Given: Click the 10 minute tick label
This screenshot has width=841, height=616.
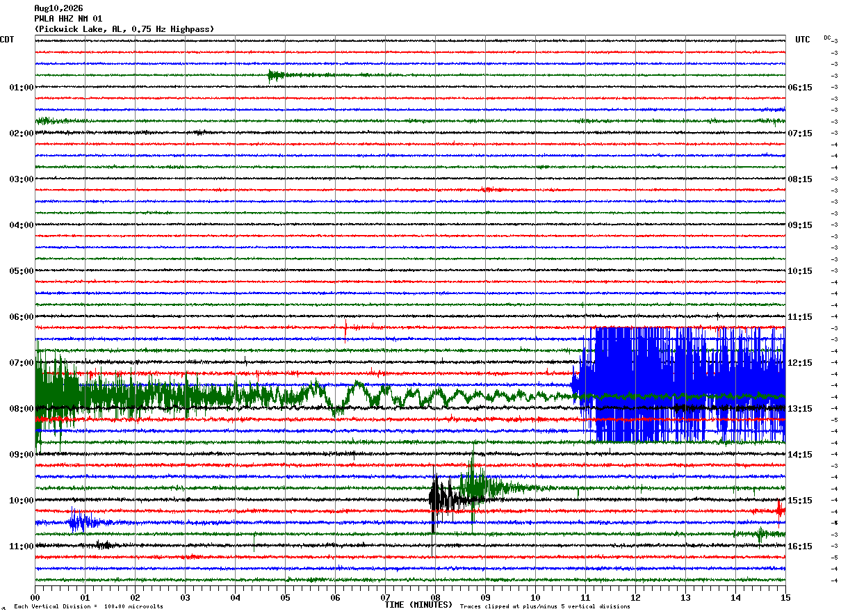Looking at the screenshot, I should 535,597.
